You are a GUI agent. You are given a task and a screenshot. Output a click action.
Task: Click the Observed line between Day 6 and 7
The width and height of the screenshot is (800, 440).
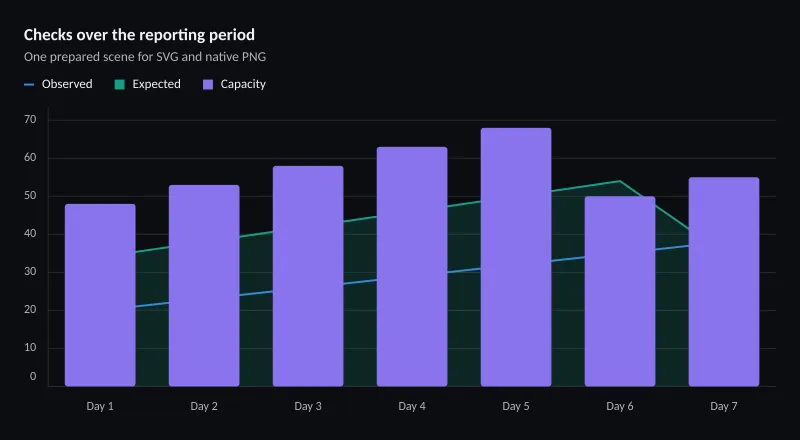672,249
